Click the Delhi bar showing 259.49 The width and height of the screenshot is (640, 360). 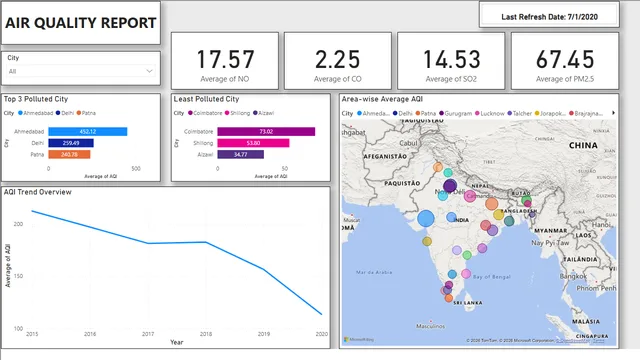tap(71, 143)
